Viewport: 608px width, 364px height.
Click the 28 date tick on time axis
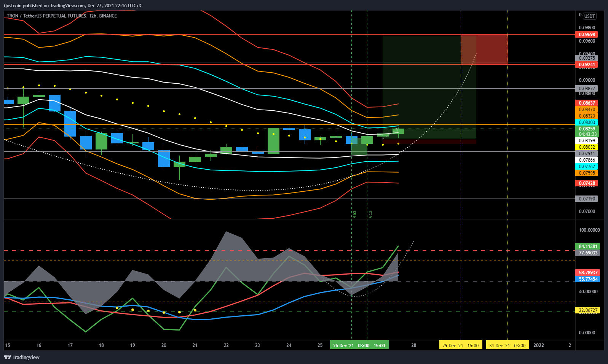[414, 345]
